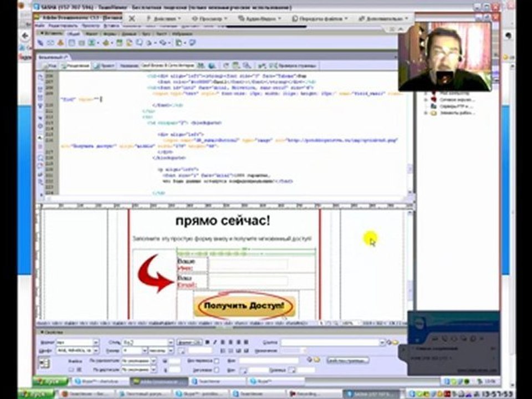The height and width of the screenshot is (399, 532).
Task: Open the Стиль dropdown
Action: (x=171, y=342)
